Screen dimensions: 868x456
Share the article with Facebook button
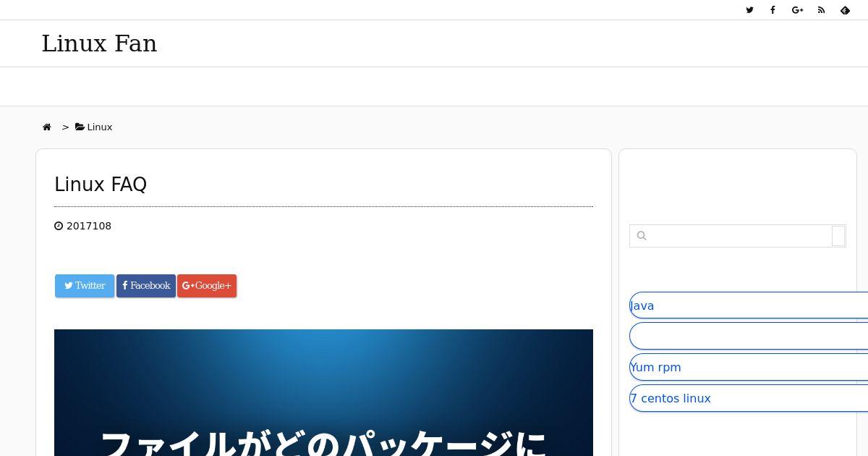click(146, 286)
